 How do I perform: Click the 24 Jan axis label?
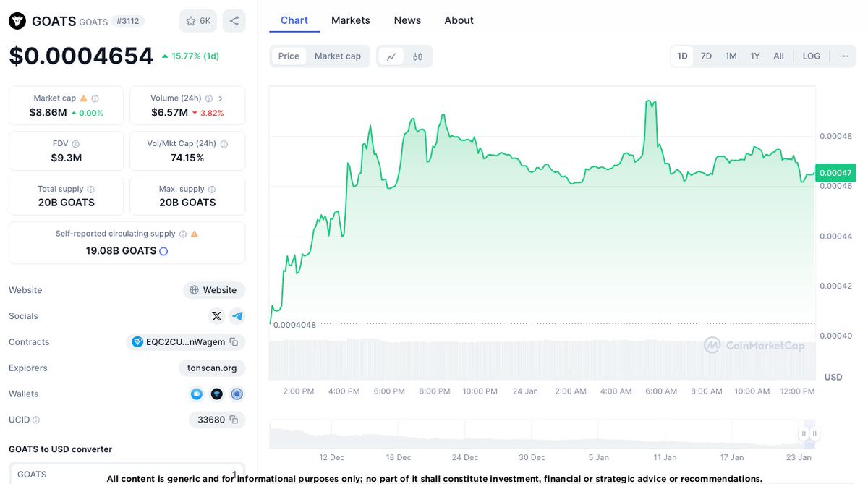click(525, 391)
